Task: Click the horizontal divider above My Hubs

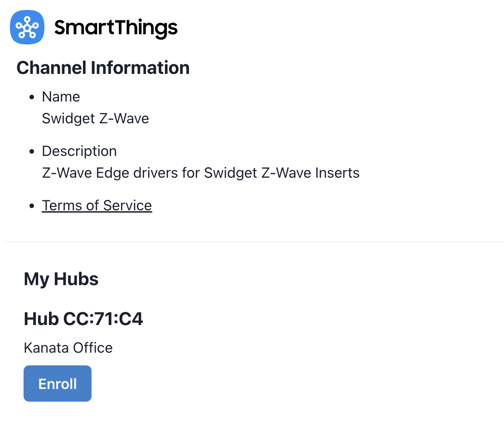Action: (x=255, y=241)
